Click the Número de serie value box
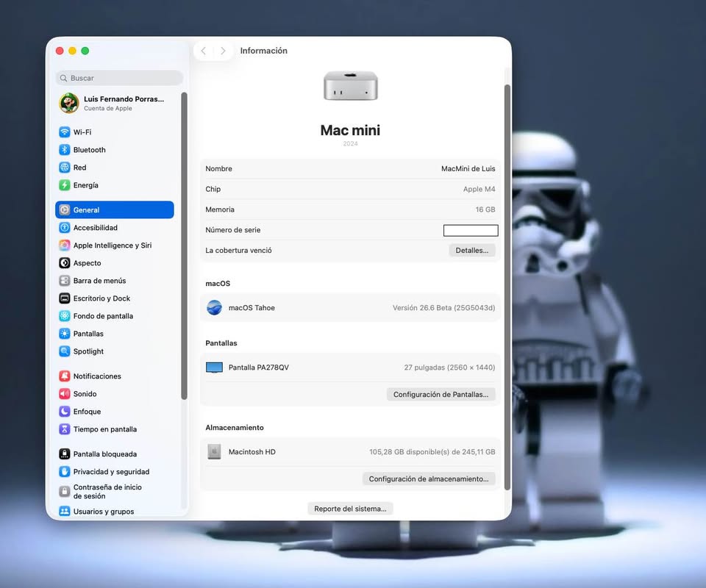This screenshot has height=588, width=706. point(471,230)
